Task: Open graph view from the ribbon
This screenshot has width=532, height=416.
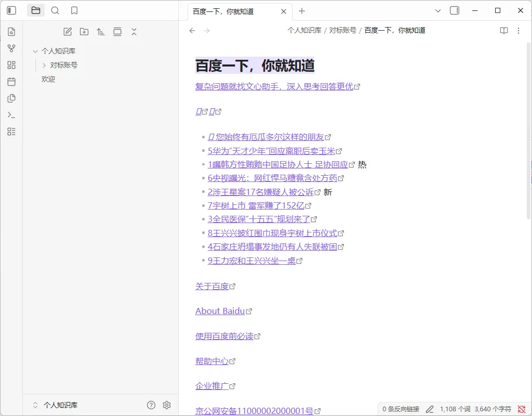Action: click(11, 48)
